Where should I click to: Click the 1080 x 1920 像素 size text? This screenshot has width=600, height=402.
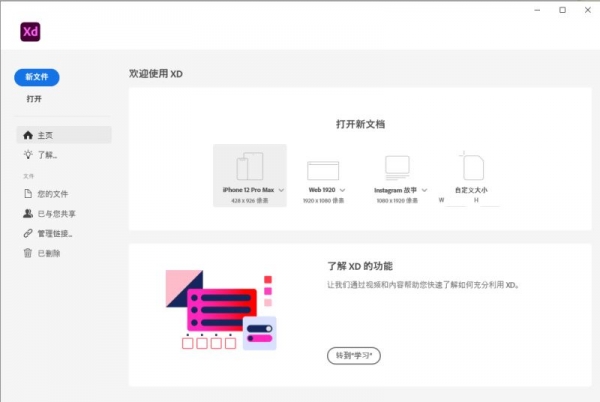[x=397, y=201]
